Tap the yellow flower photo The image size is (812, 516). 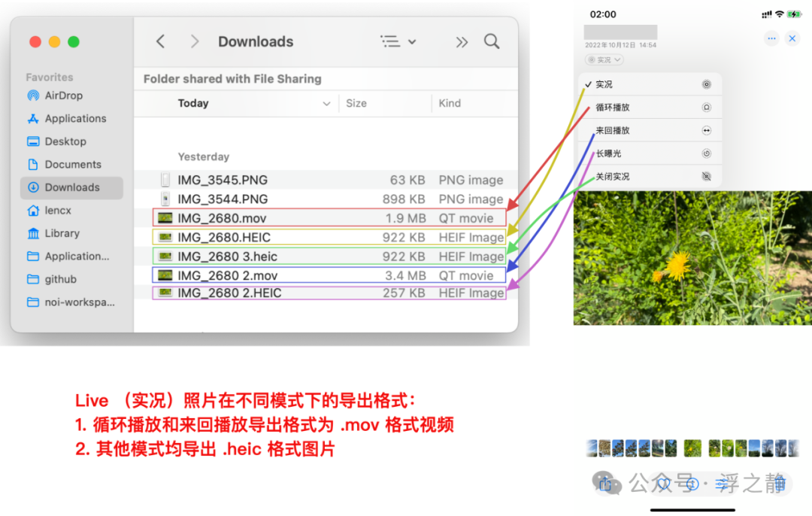692,258
